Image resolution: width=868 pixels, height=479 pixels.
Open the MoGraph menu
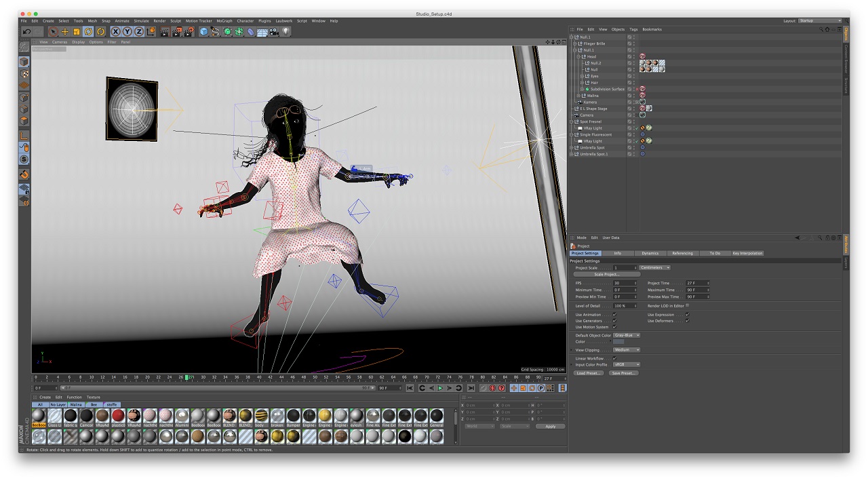click(224, 21)
